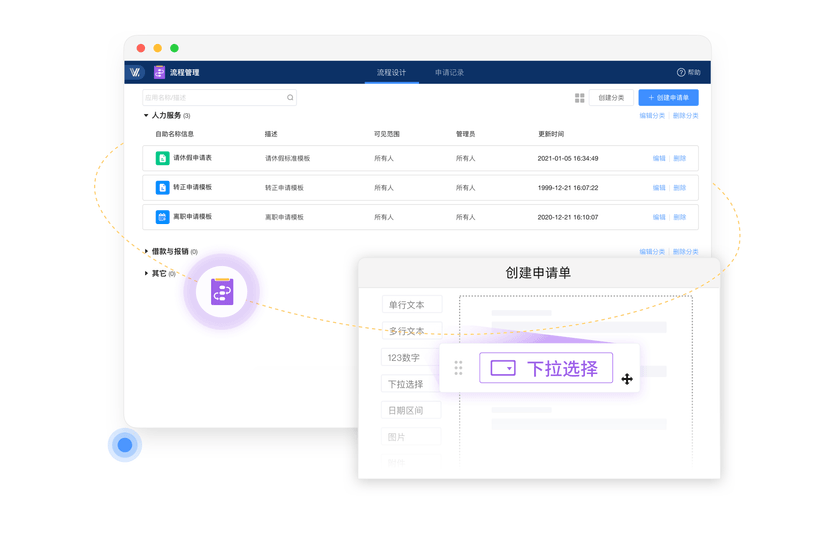Click the green 请休假申请表 file icon

coord(162,158)
